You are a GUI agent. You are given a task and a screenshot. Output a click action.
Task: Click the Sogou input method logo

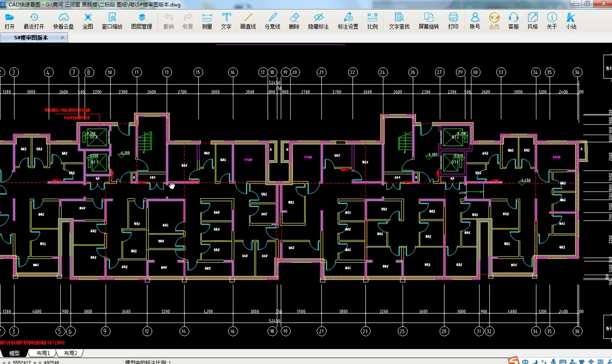pos(513,361)
